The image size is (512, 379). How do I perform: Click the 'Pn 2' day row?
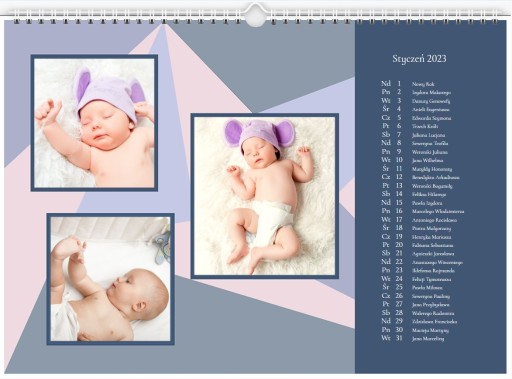pyautogui.click(x=416, y=92)
